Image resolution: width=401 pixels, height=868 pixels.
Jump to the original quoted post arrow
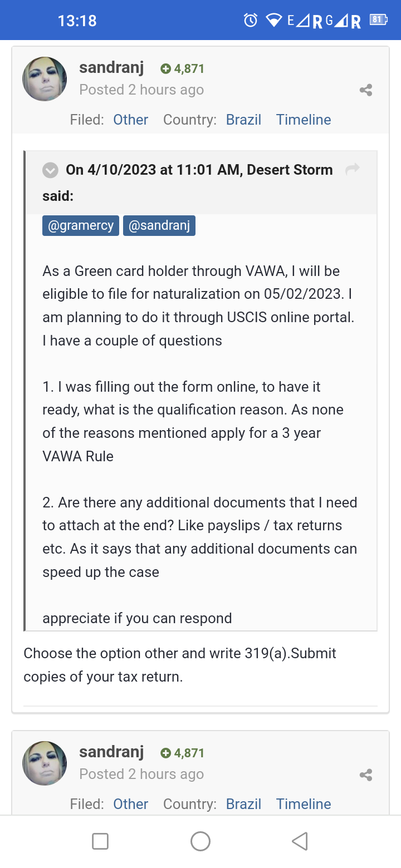353,169
